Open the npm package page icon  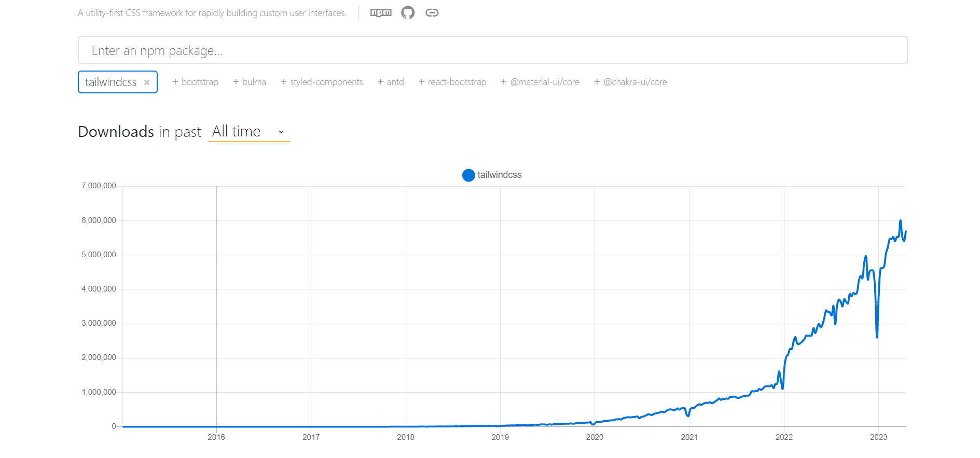[381, 13]
